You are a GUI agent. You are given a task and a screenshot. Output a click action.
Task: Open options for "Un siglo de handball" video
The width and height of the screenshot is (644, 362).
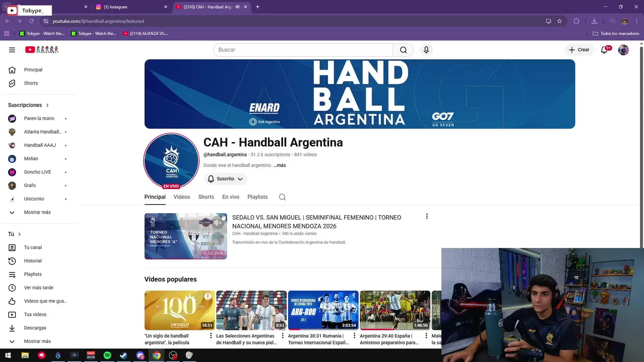tap(211, 336)
